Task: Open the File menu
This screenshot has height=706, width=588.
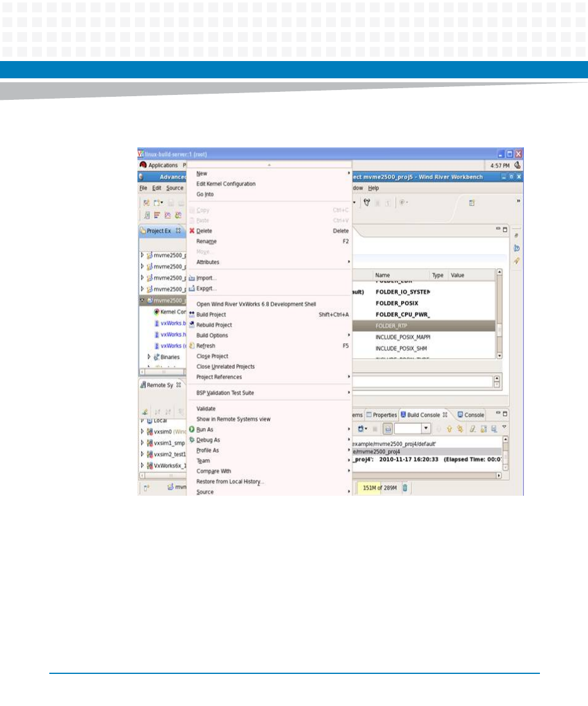Action: [x=143, y=188]
